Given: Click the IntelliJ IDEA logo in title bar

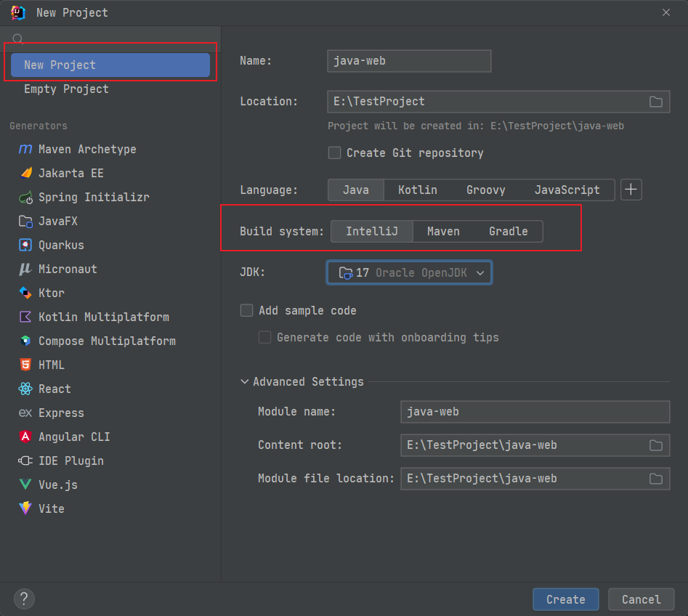Looking at the screenshot, I should click(x=18, y=13).
